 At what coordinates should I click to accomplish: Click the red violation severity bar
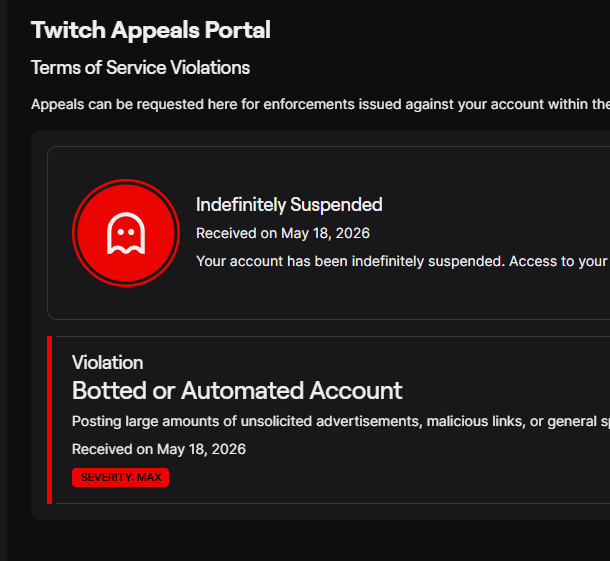point(49,420)
